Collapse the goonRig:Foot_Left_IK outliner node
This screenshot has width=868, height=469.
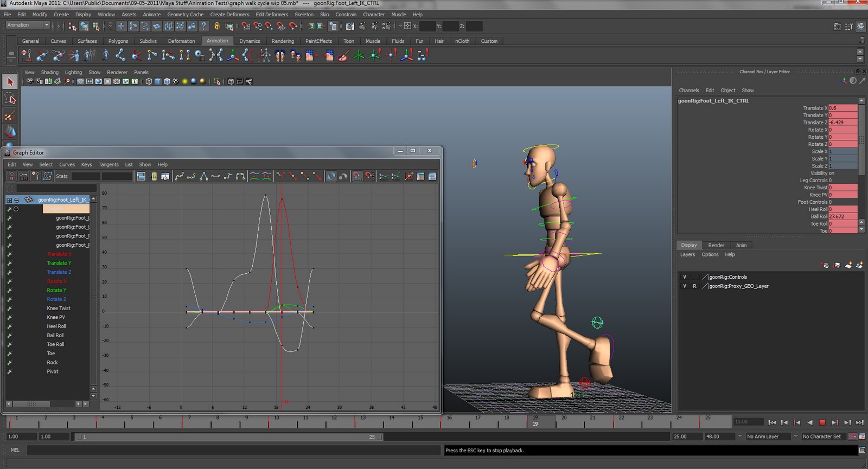16,200
